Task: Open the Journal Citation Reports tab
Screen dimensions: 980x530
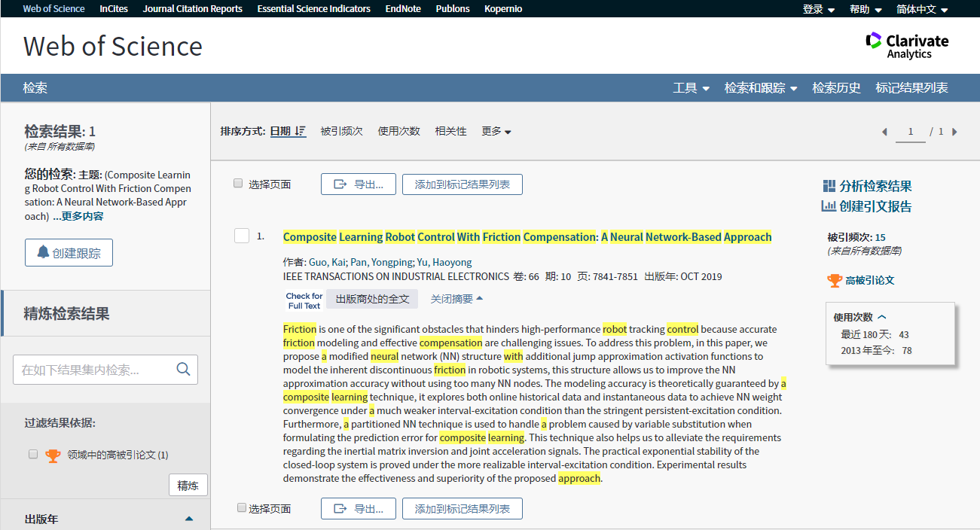Action: 192,9
